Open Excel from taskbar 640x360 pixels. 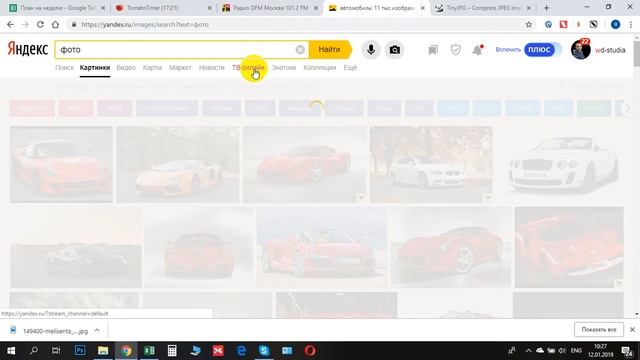(x=149, y=351)
